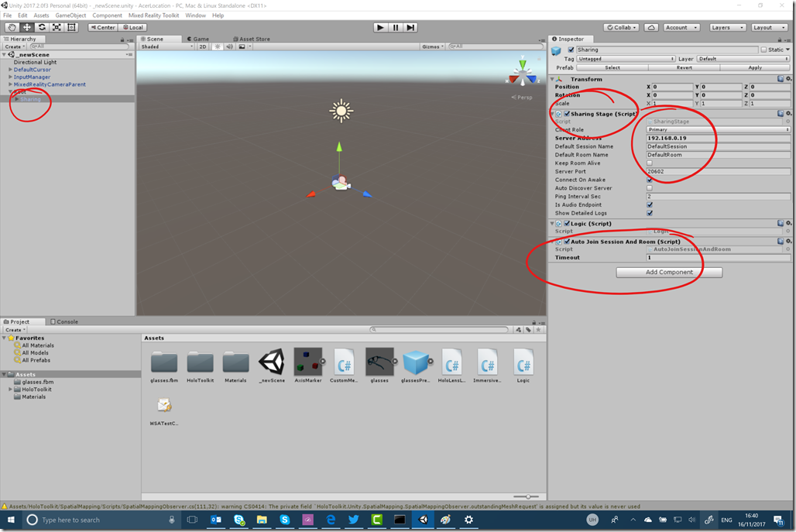Click the prefab Revert button
This screenshot has height=532, width=796.
point(684,67)
